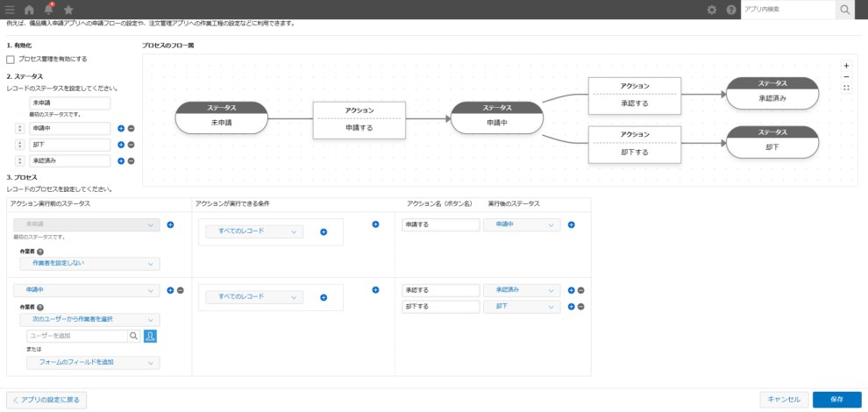868x412 pixels.
Task: Remove the 却下 status with minus icon
Action: coord(131,145)
